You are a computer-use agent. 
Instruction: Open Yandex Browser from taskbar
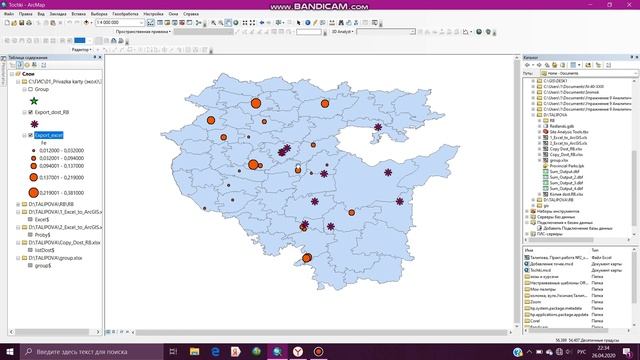(298, 351)
